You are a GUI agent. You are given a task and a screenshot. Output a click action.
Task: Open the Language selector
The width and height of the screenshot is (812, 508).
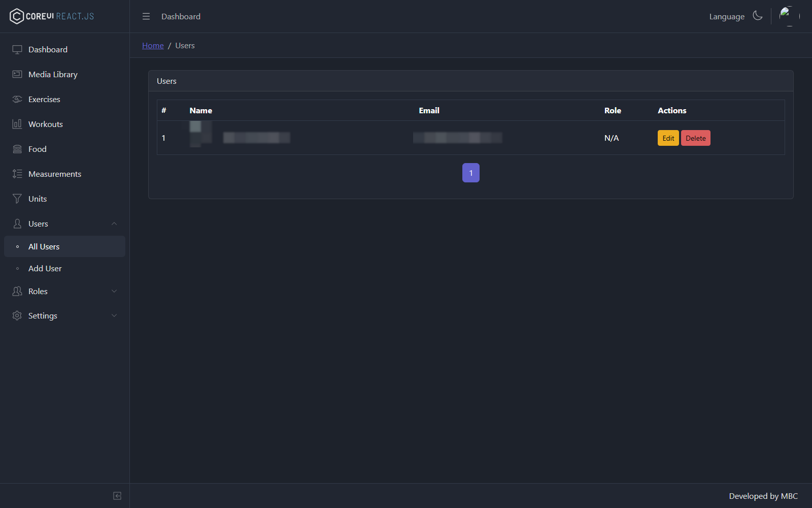727,16
